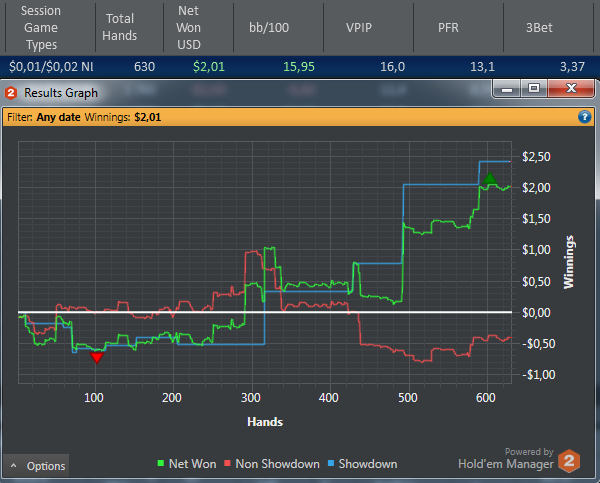
Task: Click the $0,00 axis value
Action: click(536, 313)
